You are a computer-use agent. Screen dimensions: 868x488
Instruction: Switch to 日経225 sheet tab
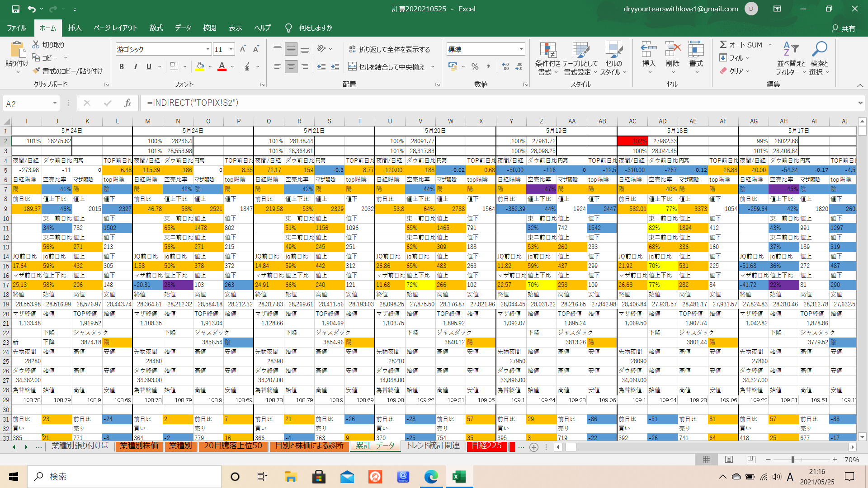point(486,446)
